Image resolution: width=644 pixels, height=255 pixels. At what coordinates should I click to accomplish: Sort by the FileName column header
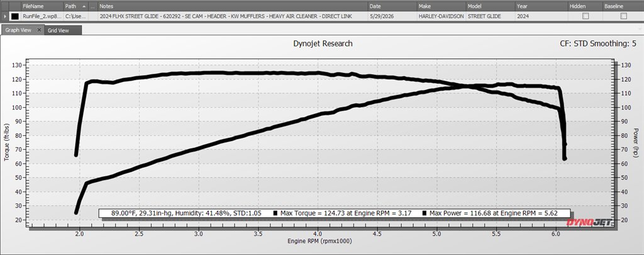[x=42, y=6]
